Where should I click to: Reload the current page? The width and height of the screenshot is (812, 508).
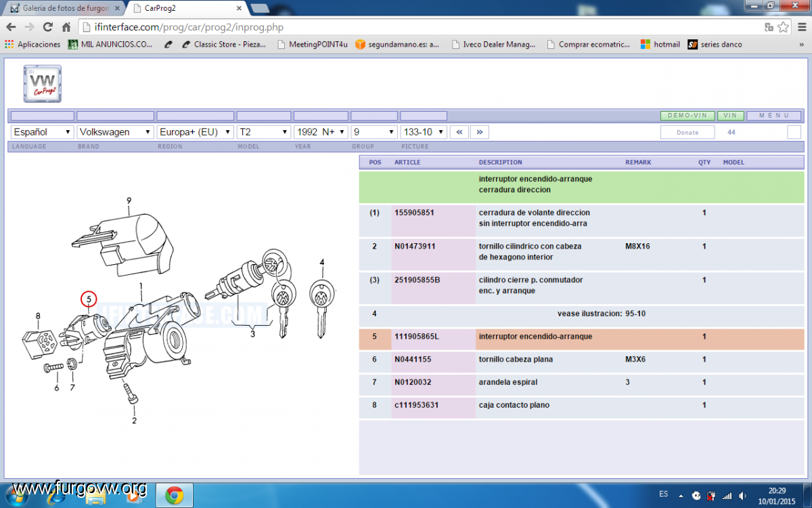[47, 27]
